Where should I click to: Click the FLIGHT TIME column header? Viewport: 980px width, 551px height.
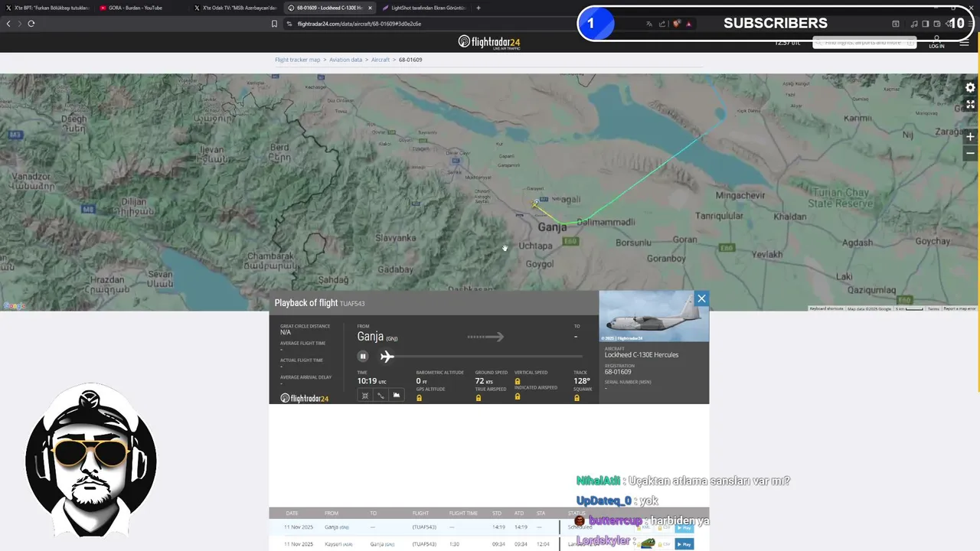[463, 513]
